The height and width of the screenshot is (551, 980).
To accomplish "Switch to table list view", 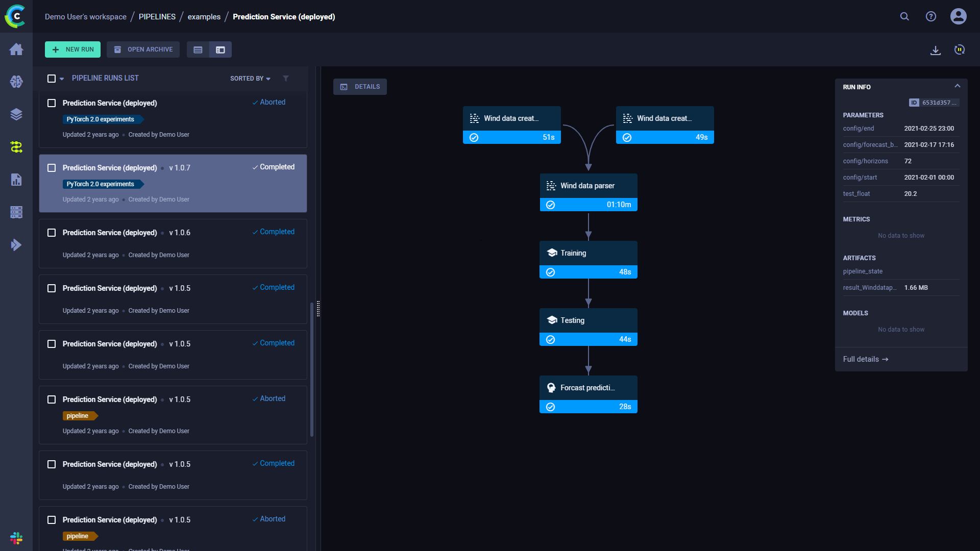I will tap(198, 50).
